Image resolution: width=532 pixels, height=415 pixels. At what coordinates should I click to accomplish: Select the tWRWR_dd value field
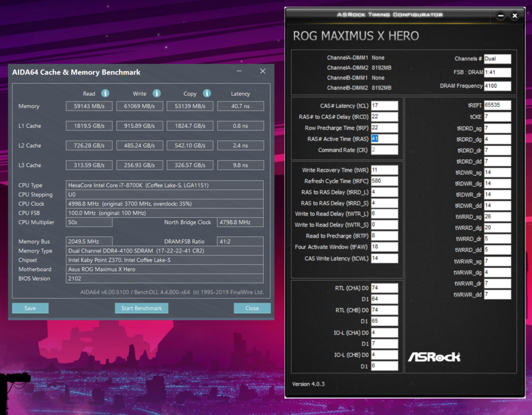pyautogui.click(x=497, y=295)
